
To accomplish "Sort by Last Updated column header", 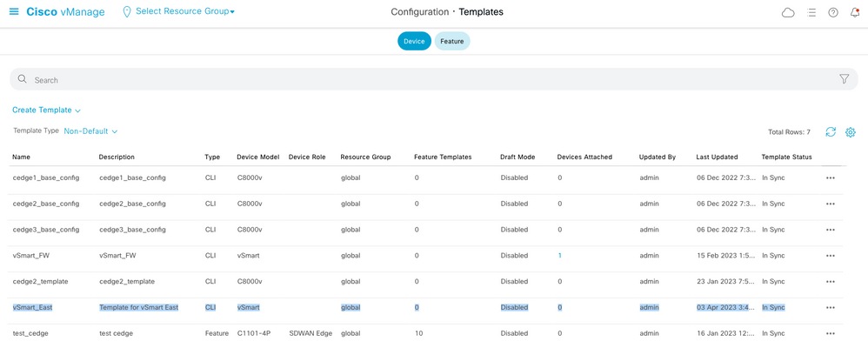I will pos(717,157).
